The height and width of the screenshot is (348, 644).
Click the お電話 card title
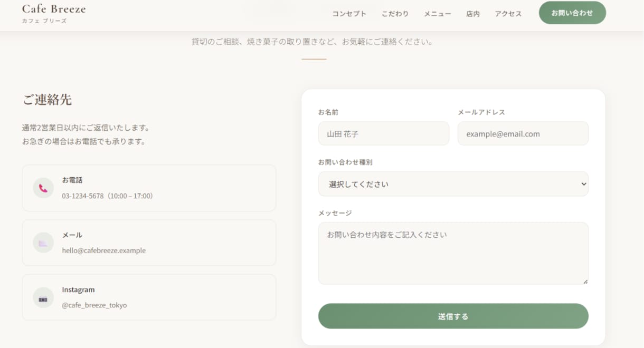point(72,180)
